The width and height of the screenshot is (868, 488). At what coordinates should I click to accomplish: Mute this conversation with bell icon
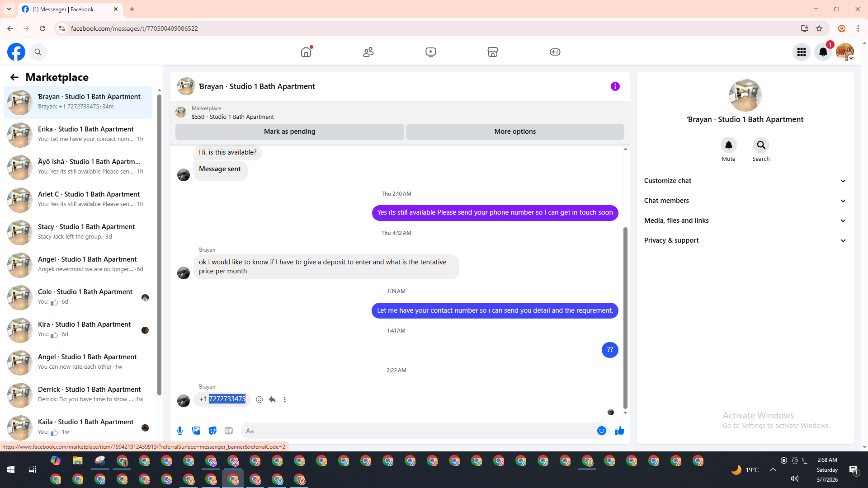(x=728, y=145)
